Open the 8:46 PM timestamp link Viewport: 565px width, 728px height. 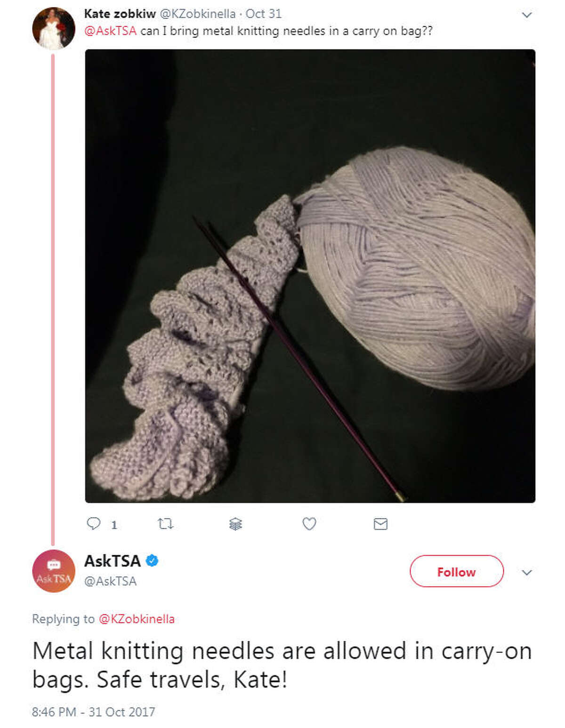click(x=93, y=712)
